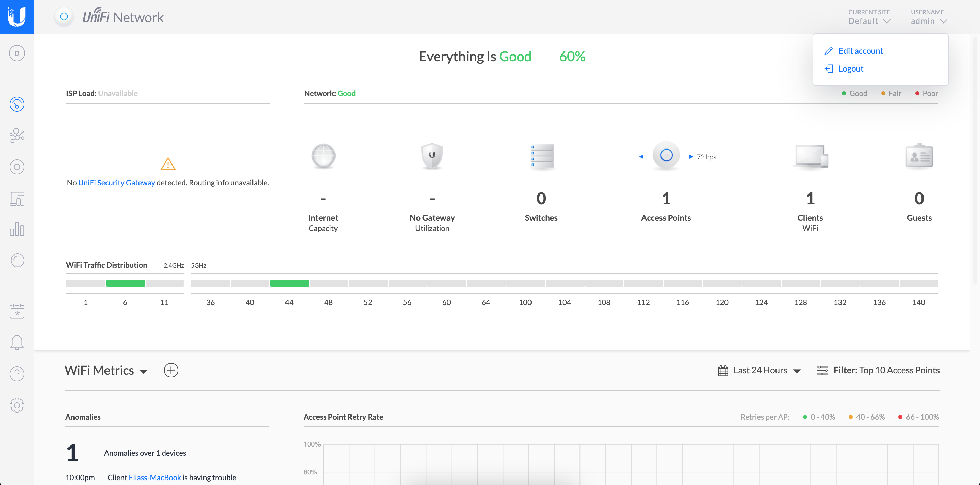This screenshot has width=980, height=485.
Task: Open the WiFi Metrics dropdown
Action: 106,371
